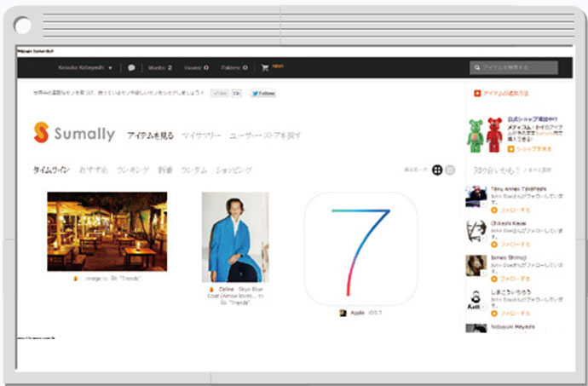Open Nobuyuki Hayashi profile name
The image size is (588, 386).
tap(513, 327)
